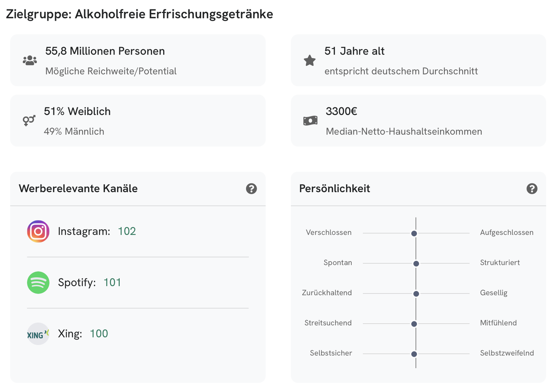
Task: Select the Xing channel icon
Action: 38,334
